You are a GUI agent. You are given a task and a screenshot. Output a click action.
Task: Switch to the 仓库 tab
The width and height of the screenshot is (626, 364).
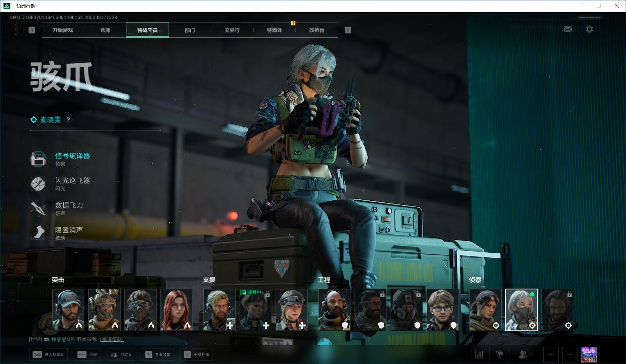coord(105,30)
